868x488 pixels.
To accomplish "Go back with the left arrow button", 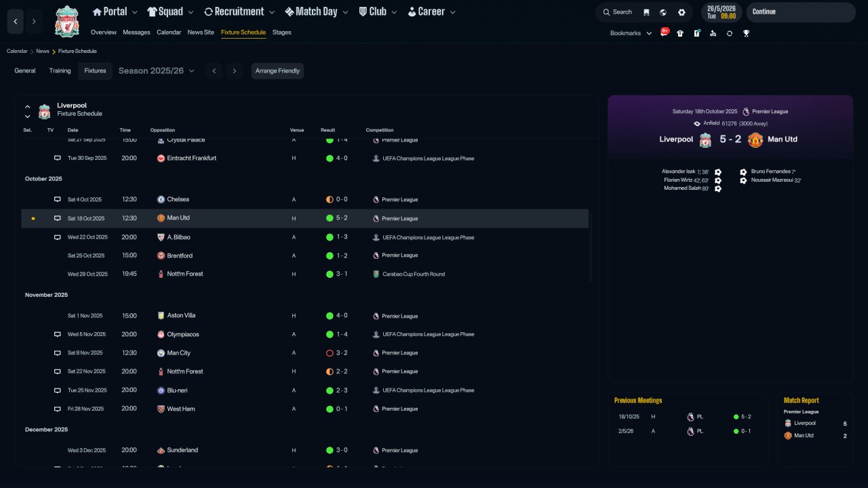I will tap(16, 22).
